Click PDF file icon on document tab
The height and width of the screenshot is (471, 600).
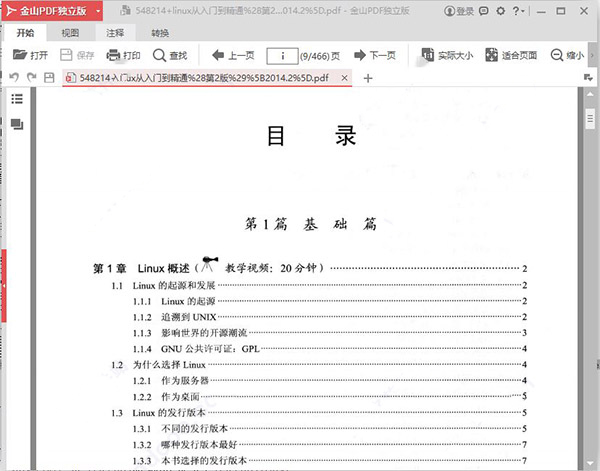coord(71,78)
